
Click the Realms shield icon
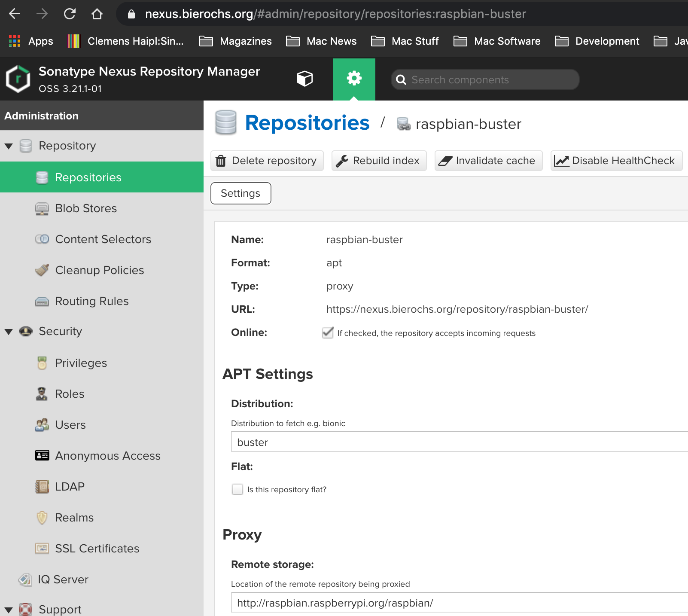point(42,518)
